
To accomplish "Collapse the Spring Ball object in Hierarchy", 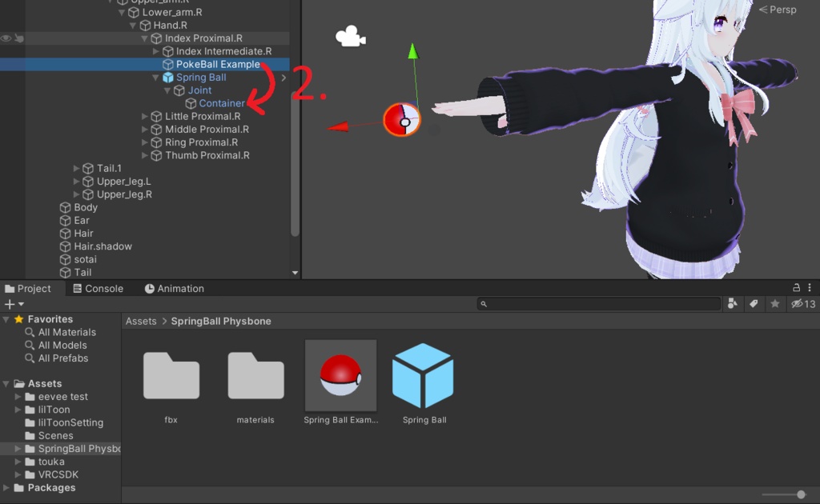I will [x=155, y=78].
